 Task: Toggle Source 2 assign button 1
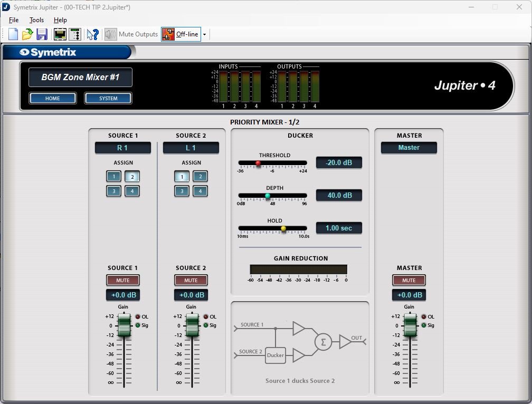point(182,177)
